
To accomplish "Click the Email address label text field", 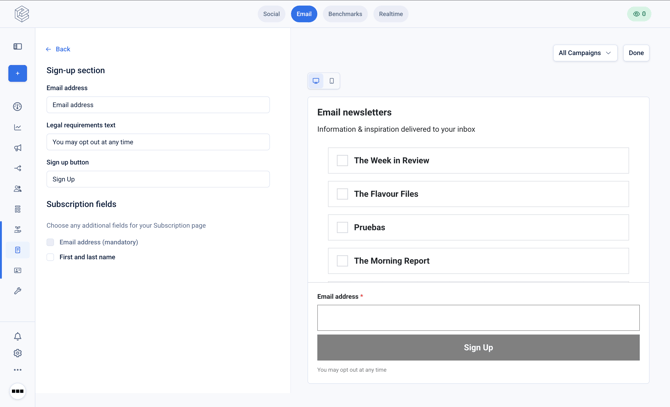I will [x=158, y=105].
